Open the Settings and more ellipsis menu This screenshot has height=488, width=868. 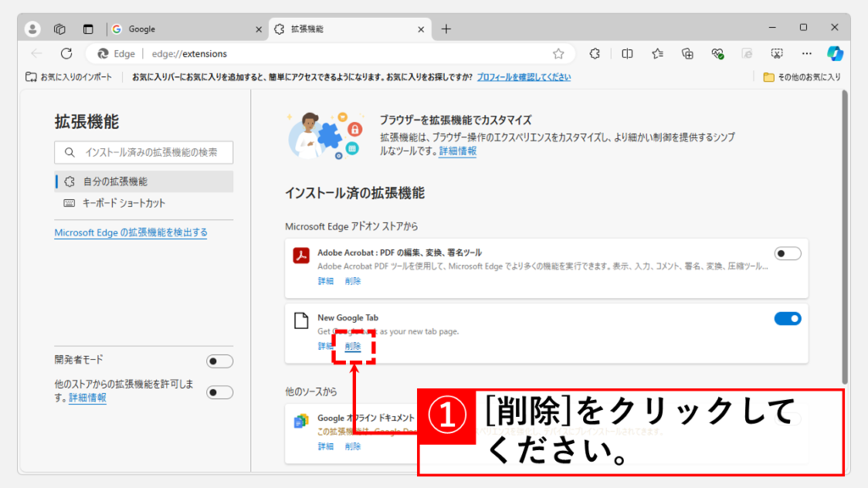coord(806,53)
